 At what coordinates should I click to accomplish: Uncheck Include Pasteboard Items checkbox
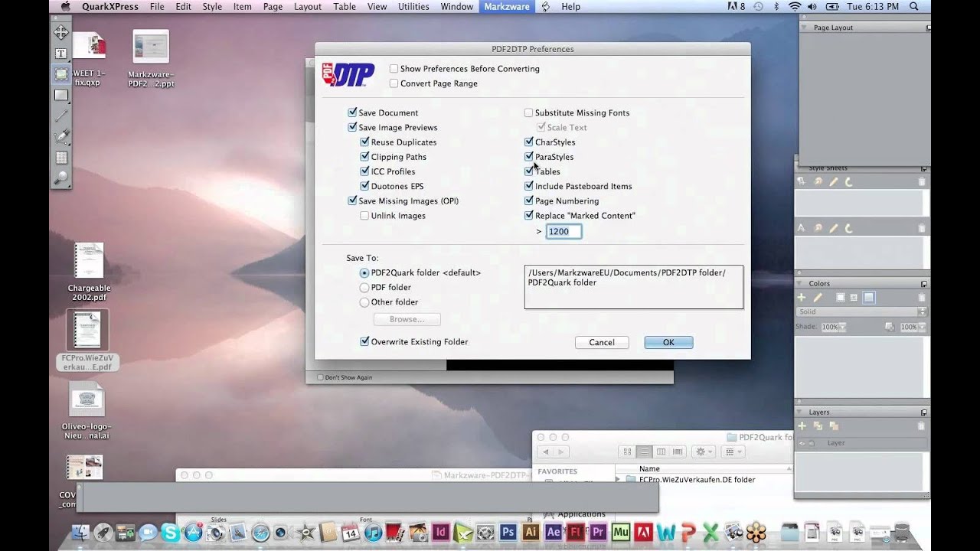click(x=528, y=186)
